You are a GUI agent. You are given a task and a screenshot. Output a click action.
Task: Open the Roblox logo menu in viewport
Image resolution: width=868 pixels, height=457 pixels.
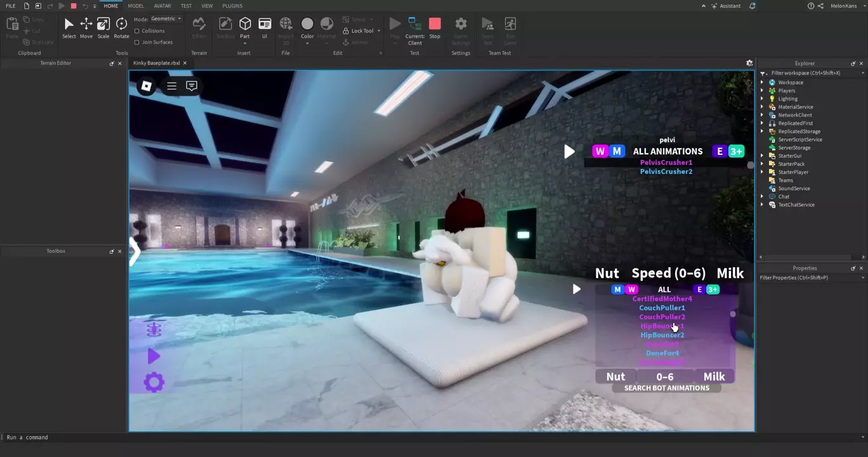tap(146, 86)
